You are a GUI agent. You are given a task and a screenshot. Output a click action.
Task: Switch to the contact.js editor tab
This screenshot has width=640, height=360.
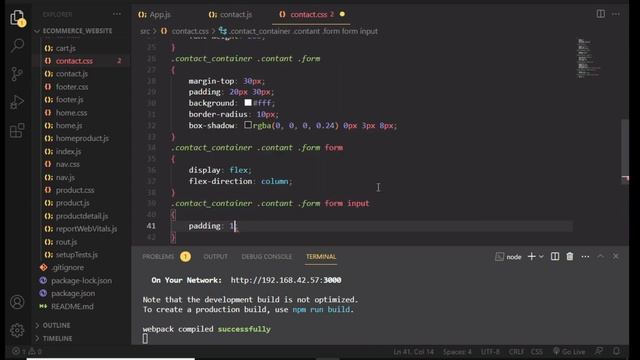[x=230, y=15]
